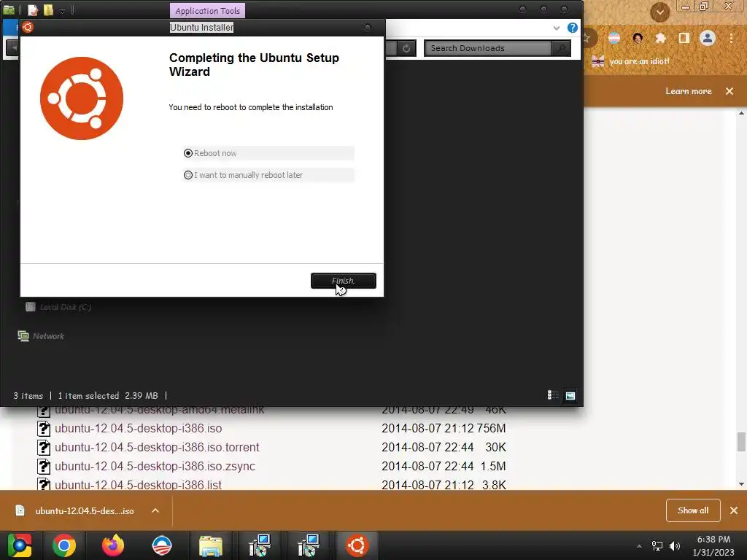
Task: Open File Explorer from the taskbar
Action: [211, 545]
